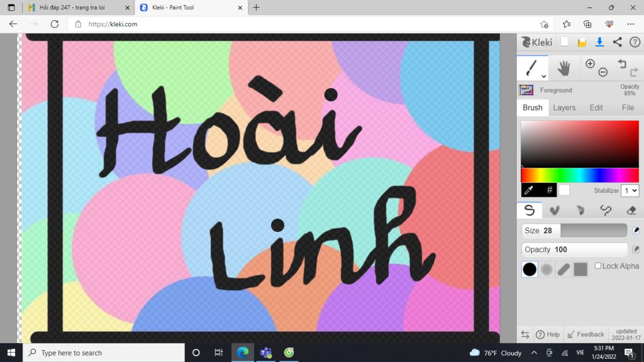The width and height of the screenshot is (644, 362).
Task: Expand the brush tool chevron menu
Action: click(543, 76)
